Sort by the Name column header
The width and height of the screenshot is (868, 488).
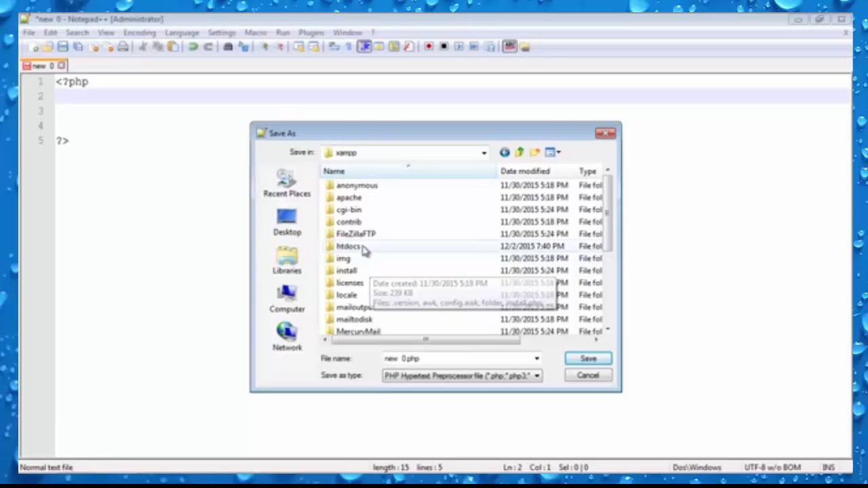pos(410,171)
